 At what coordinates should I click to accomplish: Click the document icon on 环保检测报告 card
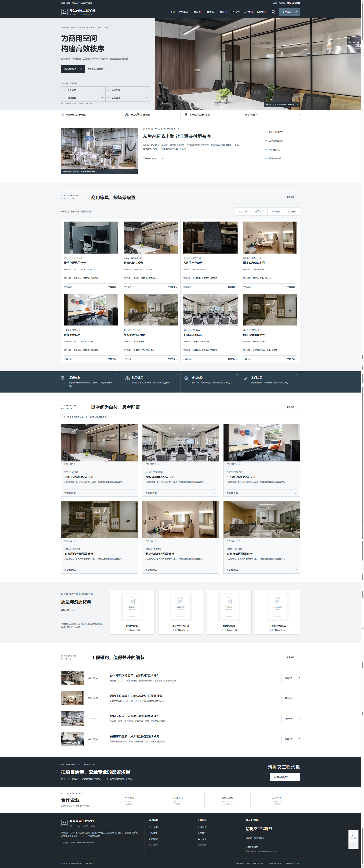pos(229,601)
